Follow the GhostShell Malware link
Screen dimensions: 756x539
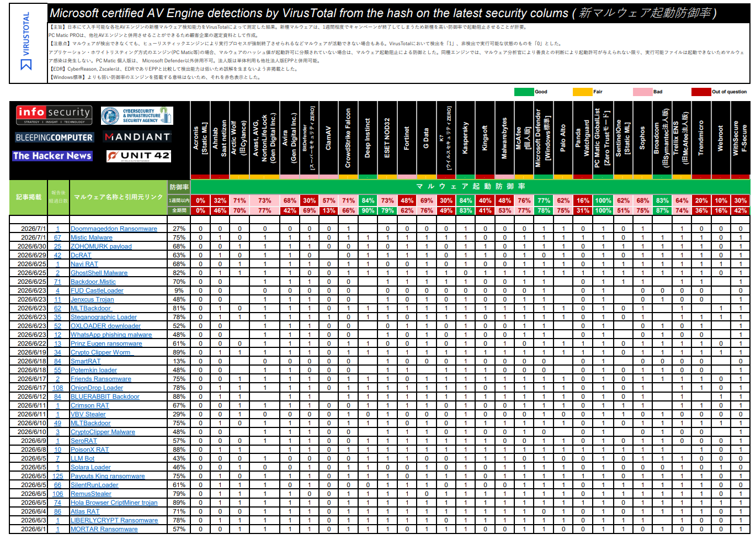99,273
